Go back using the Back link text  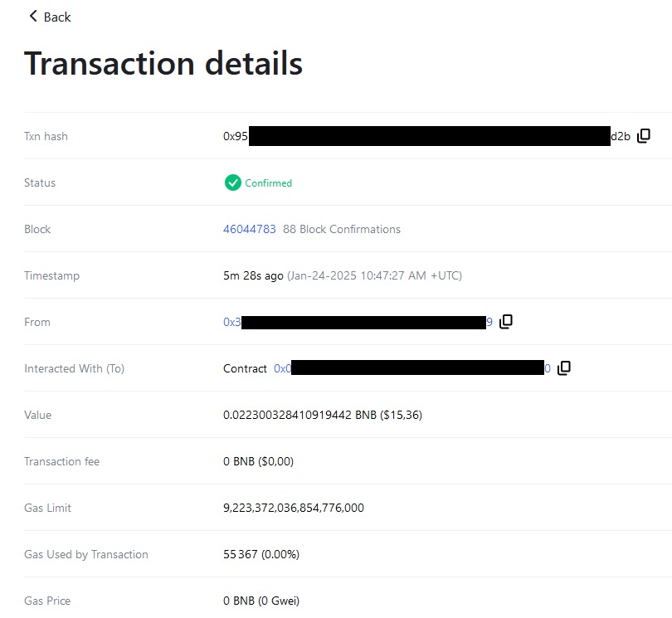[x=57, y=17]
